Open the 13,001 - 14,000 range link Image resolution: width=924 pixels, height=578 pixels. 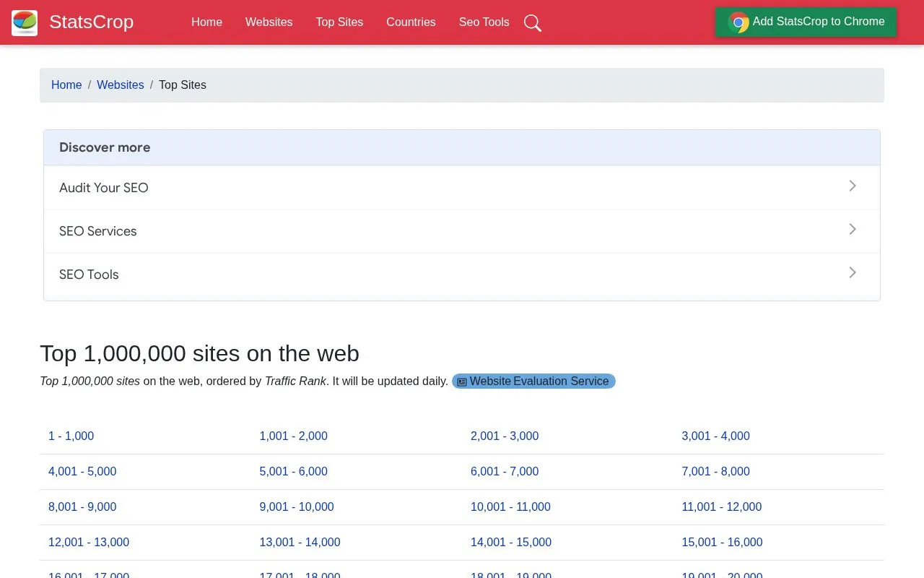[300, 543]
